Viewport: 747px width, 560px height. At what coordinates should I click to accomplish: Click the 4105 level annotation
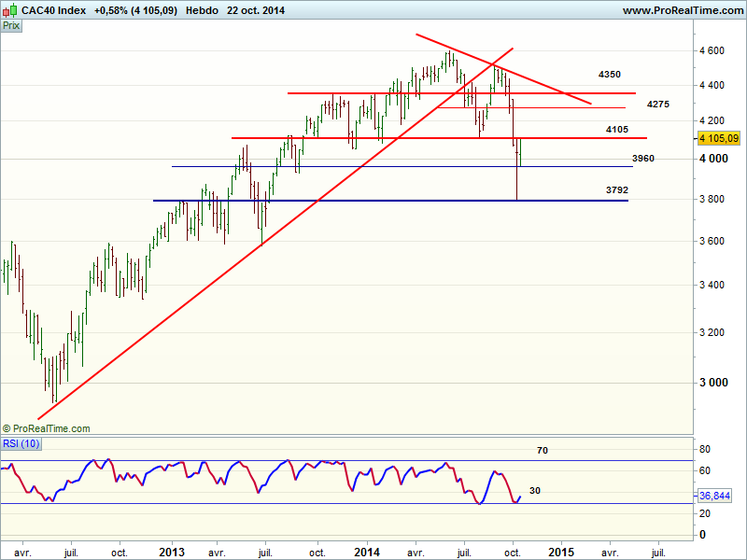click(616, 129)
